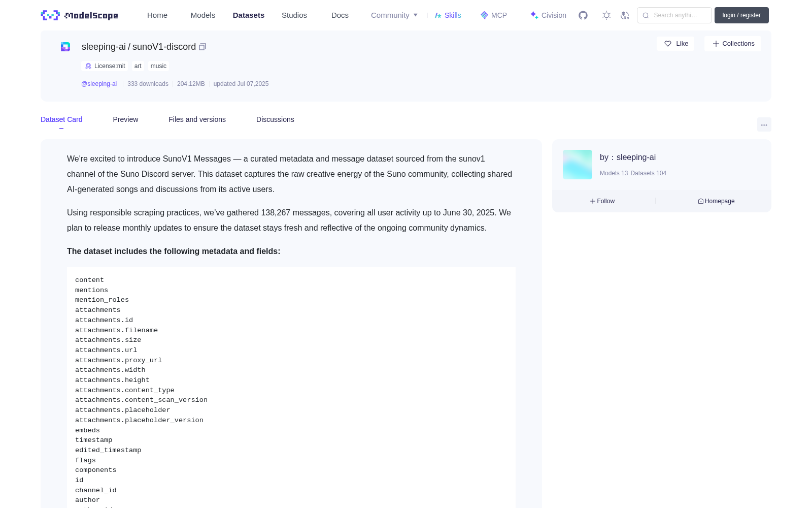Click the '204.12MB' size text
Viewport: 812px width, 508px height.
click(191, 84)
